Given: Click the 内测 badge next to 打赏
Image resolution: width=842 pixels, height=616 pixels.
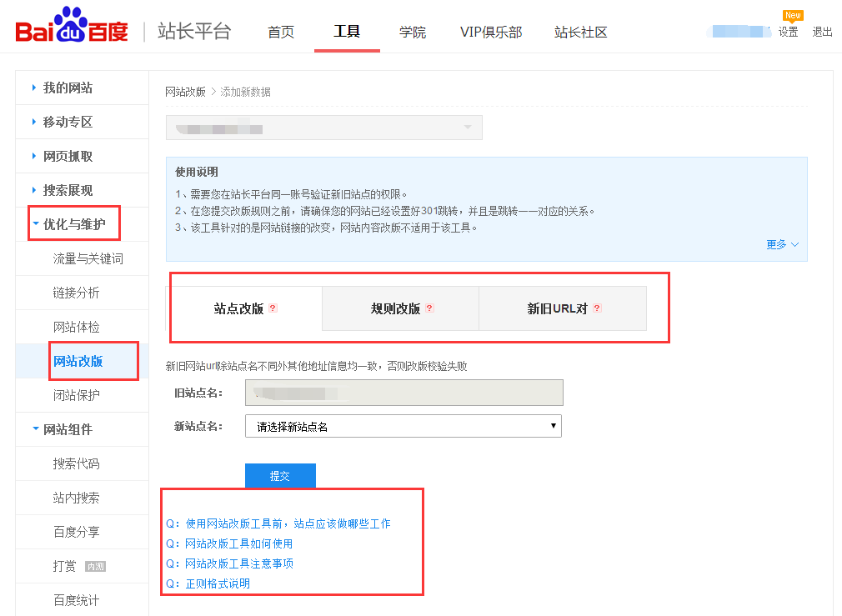Looking at the screenshot, I should pyautogui.click(x=95, y=567).
